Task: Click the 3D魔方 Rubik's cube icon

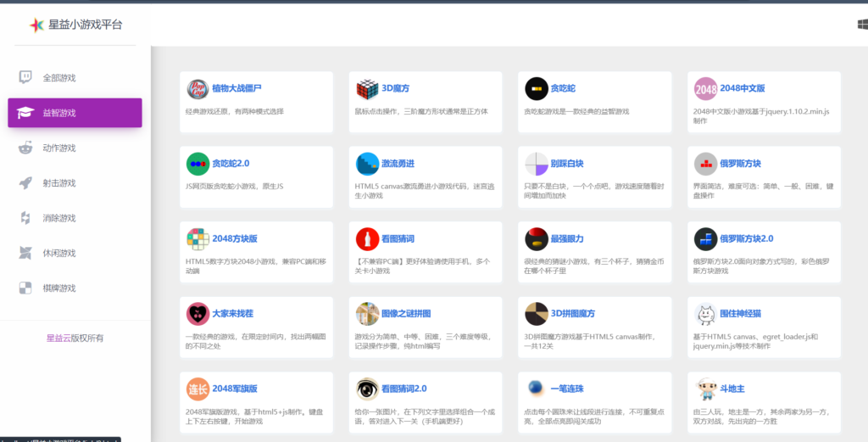Action: tap(367, 88)
